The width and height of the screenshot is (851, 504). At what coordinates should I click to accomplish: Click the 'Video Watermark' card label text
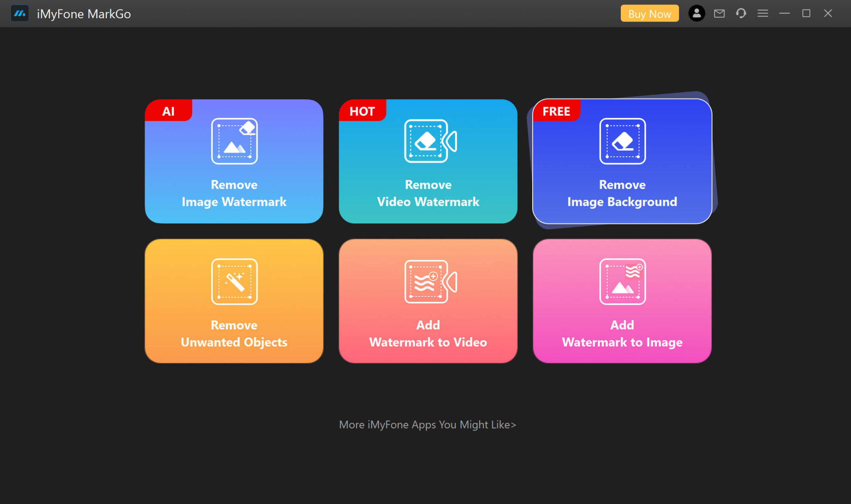click(428, 202)
